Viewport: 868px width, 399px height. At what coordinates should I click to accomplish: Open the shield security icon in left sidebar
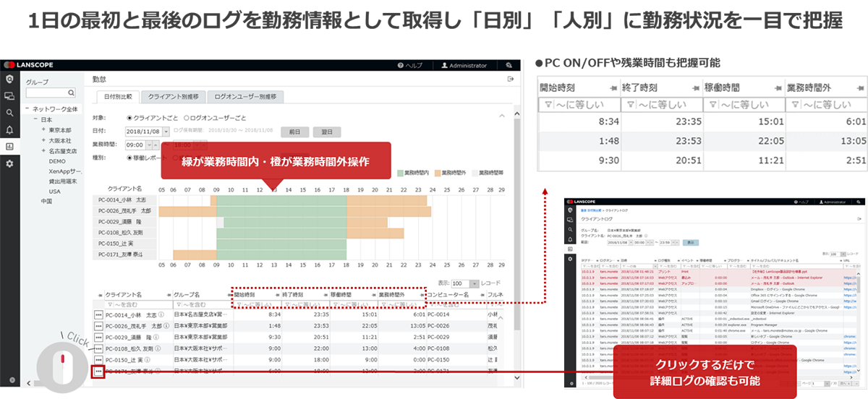9,79
